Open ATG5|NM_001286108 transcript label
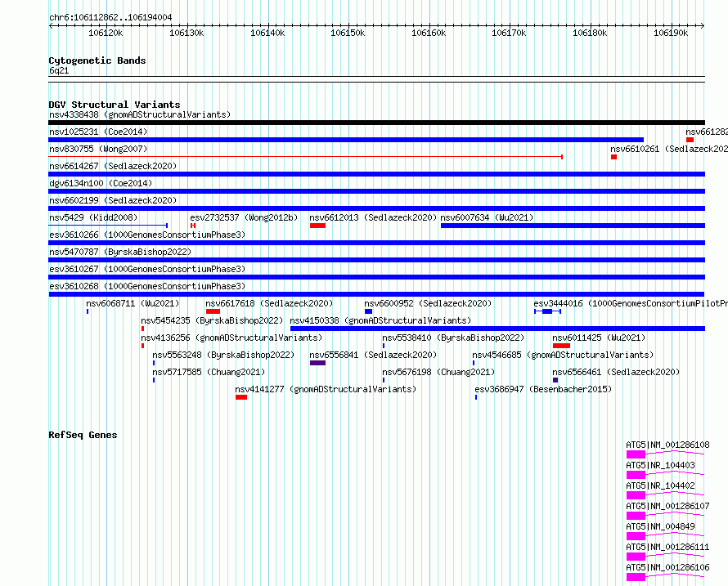This screenshot has height=586, width=728. coord(667,445)
